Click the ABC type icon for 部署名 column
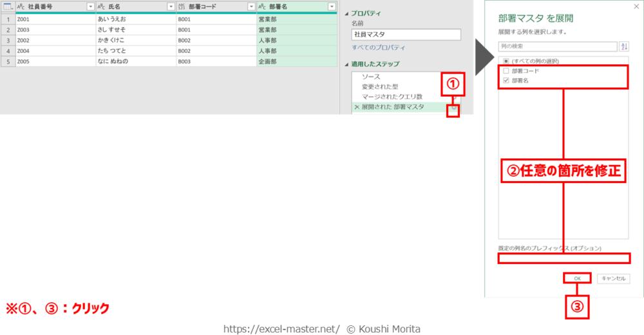 click(263, 6)
